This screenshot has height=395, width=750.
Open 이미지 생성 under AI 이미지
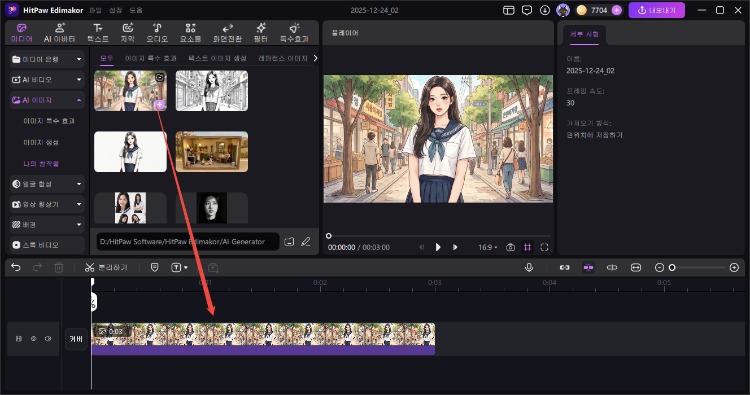coord(41,143)
